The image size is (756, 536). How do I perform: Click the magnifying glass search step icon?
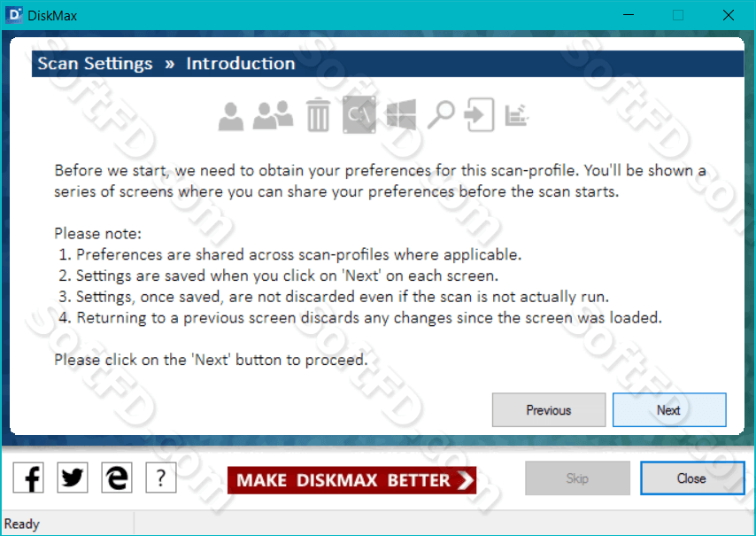point(441,115)
